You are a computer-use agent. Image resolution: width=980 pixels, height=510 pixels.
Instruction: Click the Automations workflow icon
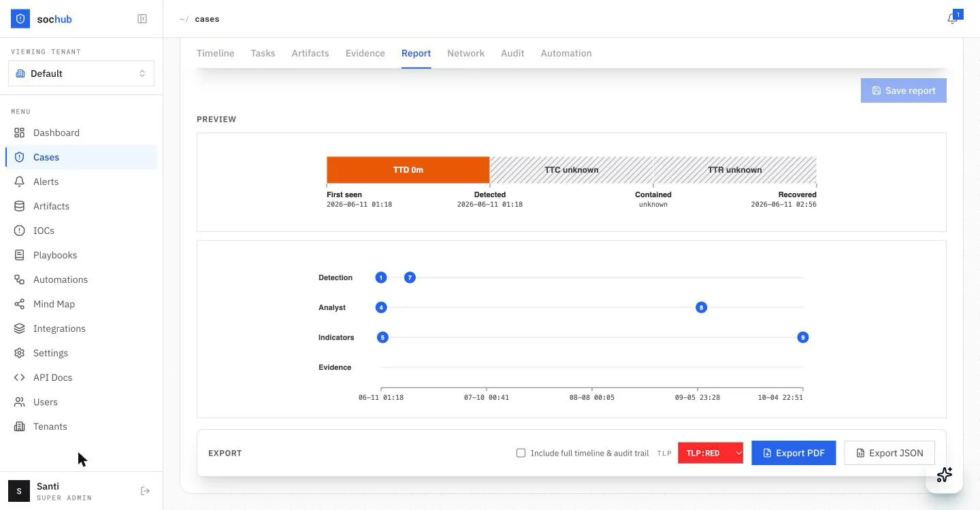pyautogui.click(x=20, y=279)
